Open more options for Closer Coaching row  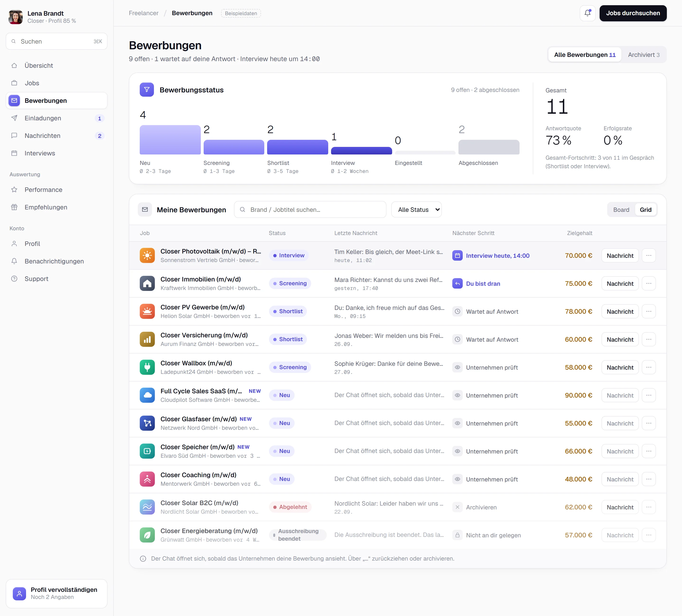tap(649, 479)
